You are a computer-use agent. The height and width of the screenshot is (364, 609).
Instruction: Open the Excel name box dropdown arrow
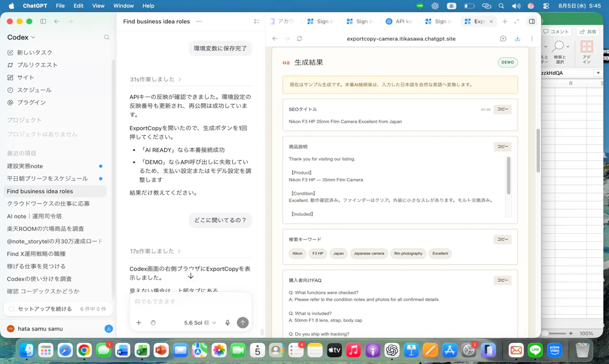tap(598, 73)
